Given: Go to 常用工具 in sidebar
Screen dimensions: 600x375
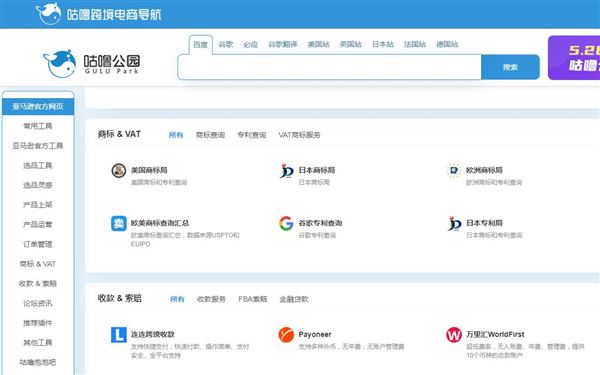Looking at the screenshot, I should (38, 126).
